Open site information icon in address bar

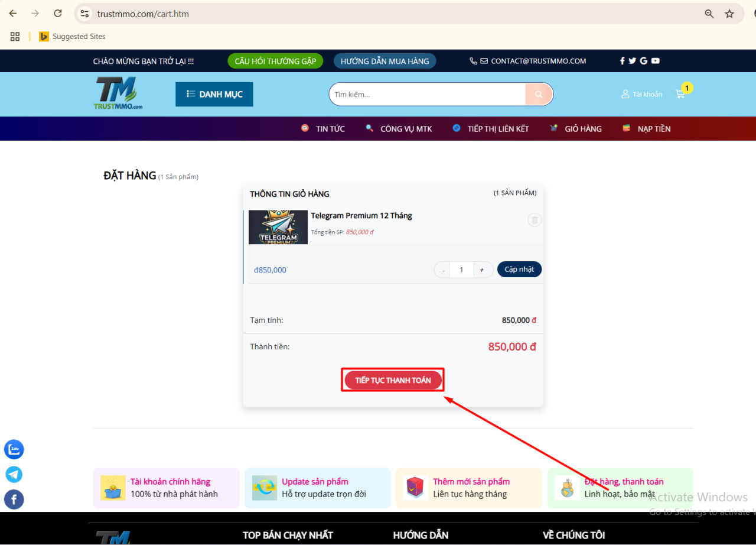(84, 14)
